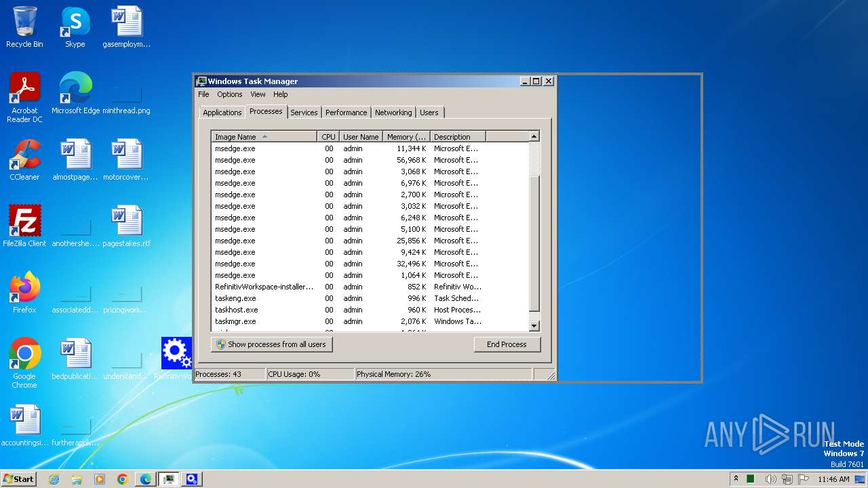Open the Start menu
Viewport: 868px width, 488px height.
[x=18, y=479]
